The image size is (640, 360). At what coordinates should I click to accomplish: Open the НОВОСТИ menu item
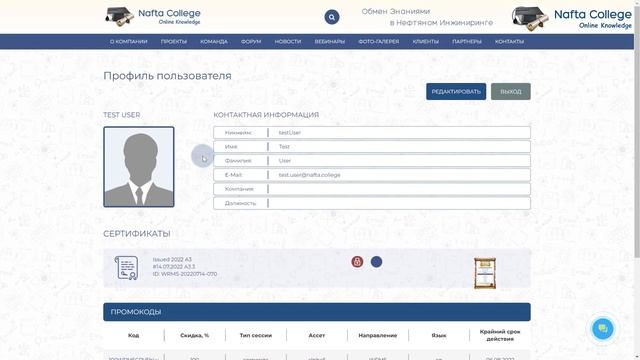tap(288, 42)
